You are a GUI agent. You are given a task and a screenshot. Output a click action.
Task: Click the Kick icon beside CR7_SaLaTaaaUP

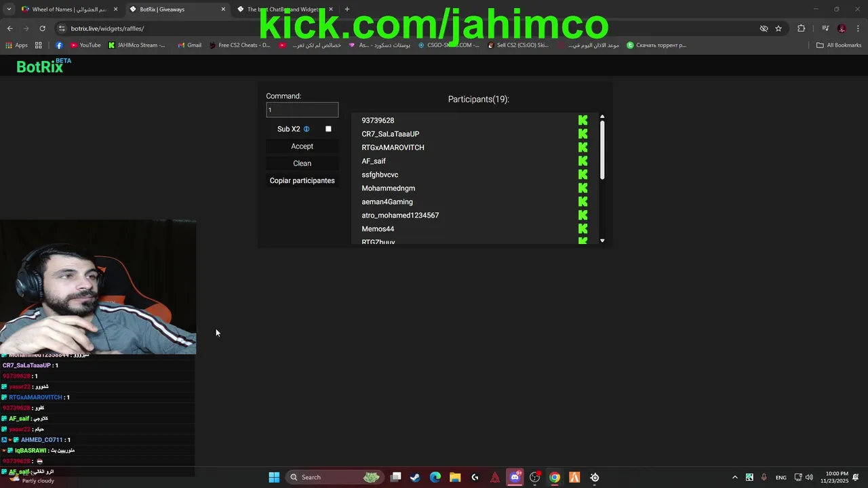coord(583,134)
